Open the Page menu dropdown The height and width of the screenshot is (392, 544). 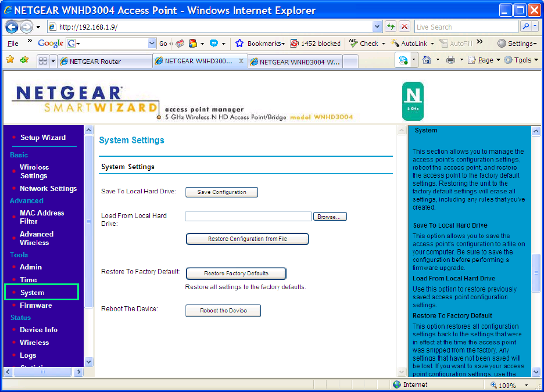[x=498, y=60]
